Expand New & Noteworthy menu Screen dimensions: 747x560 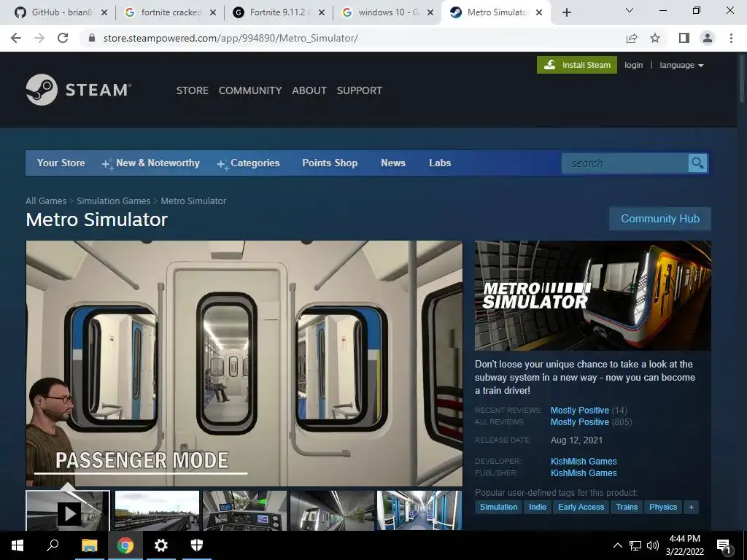151,163
